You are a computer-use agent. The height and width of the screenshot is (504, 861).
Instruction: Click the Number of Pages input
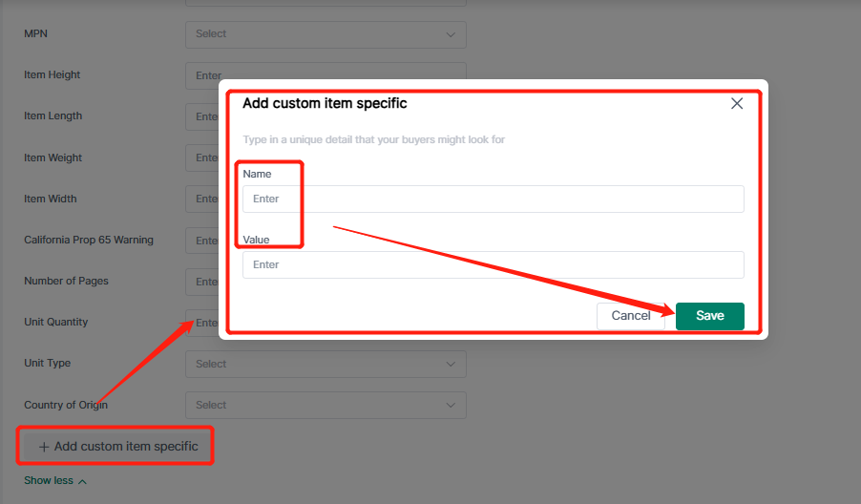[x=202, y=282]
